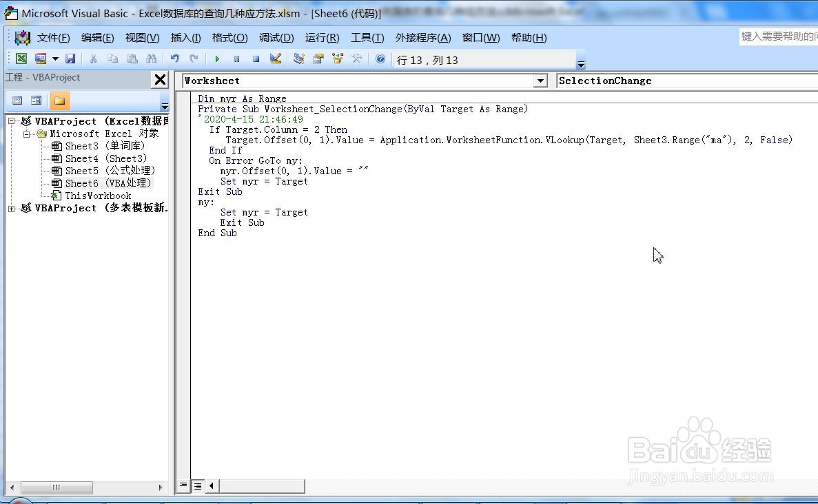
Task: Click View Code icon in project pane
Action: (17, 101)
